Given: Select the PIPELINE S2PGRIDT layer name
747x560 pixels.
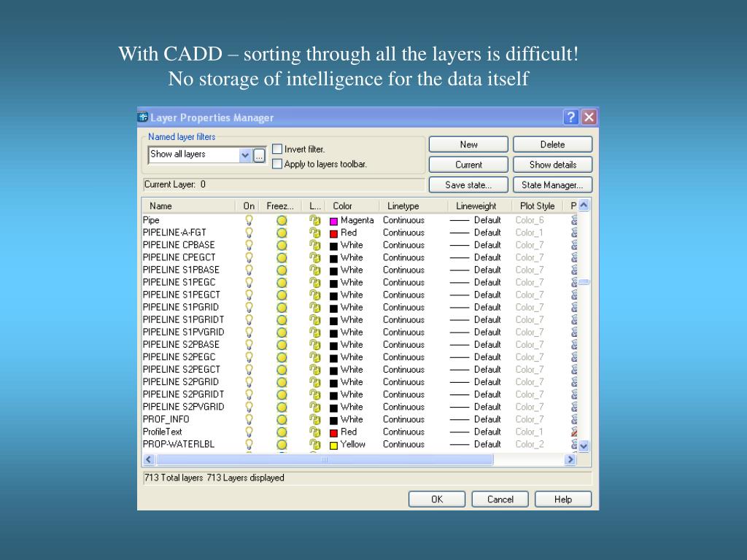Looking at the screenshot, I should [x=183, y=394].
